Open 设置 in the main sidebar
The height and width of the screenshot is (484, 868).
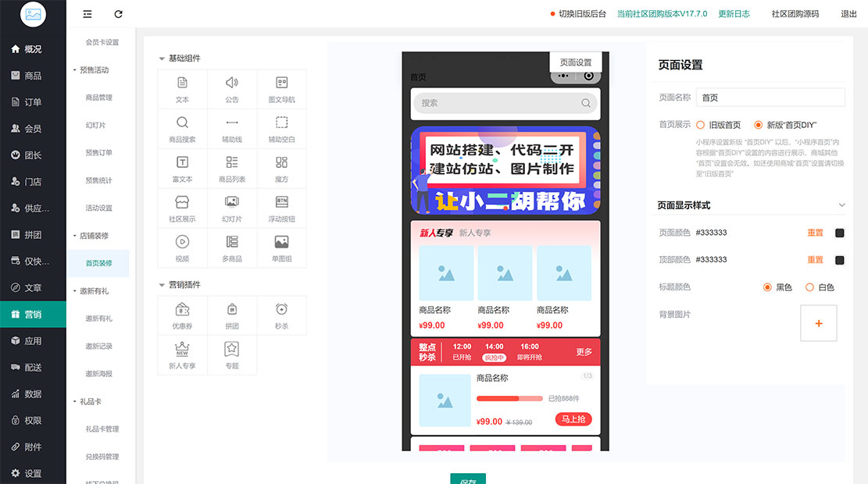33,474
